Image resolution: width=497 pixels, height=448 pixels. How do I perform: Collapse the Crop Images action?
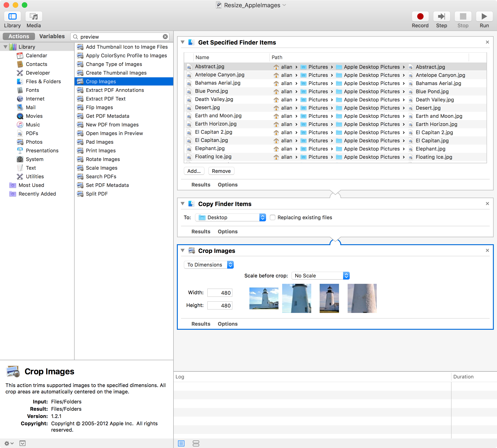coord(183,250)
